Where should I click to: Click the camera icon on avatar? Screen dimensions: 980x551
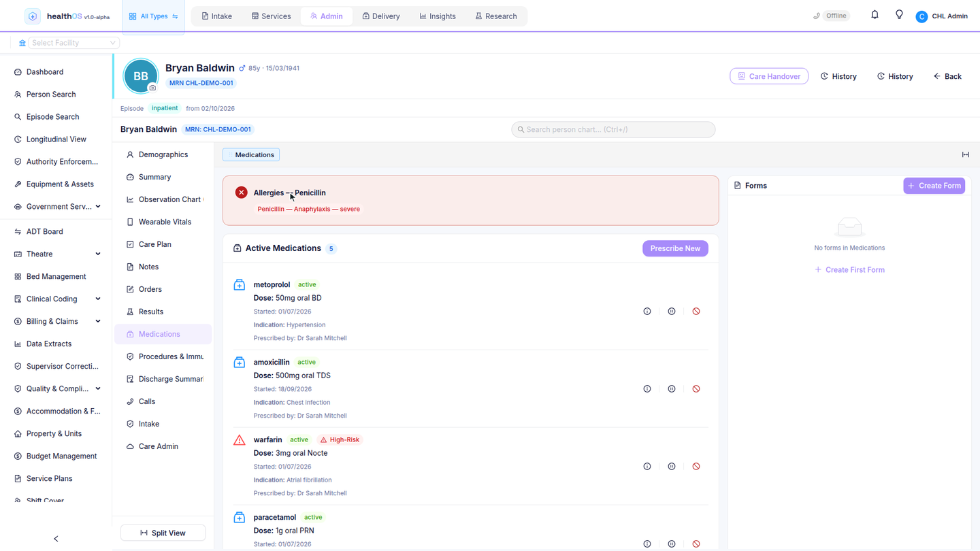pyautogui.click(x=152, y=88)
